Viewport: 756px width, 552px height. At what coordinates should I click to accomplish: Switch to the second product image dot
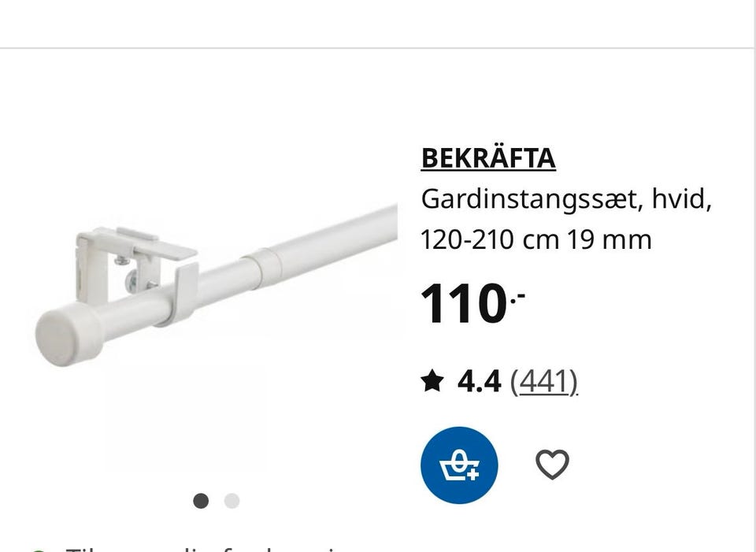232,501
